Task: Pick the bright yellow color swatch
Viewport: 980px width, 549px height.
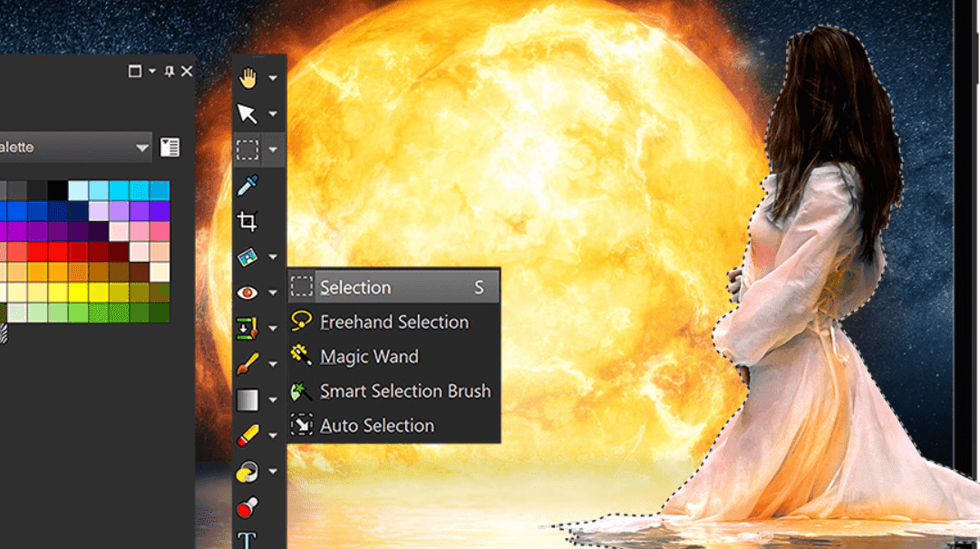Action: (x=78, y=293)
